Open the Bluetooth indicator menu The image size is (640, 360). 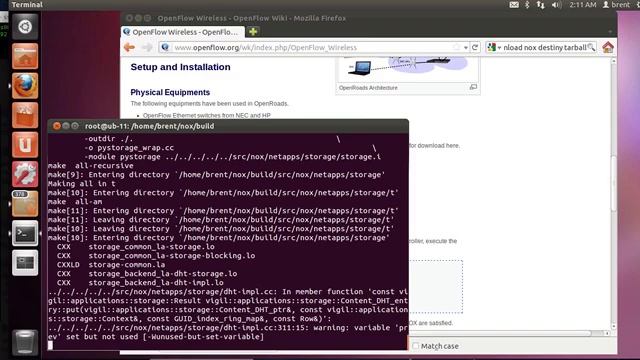(527, 5)
